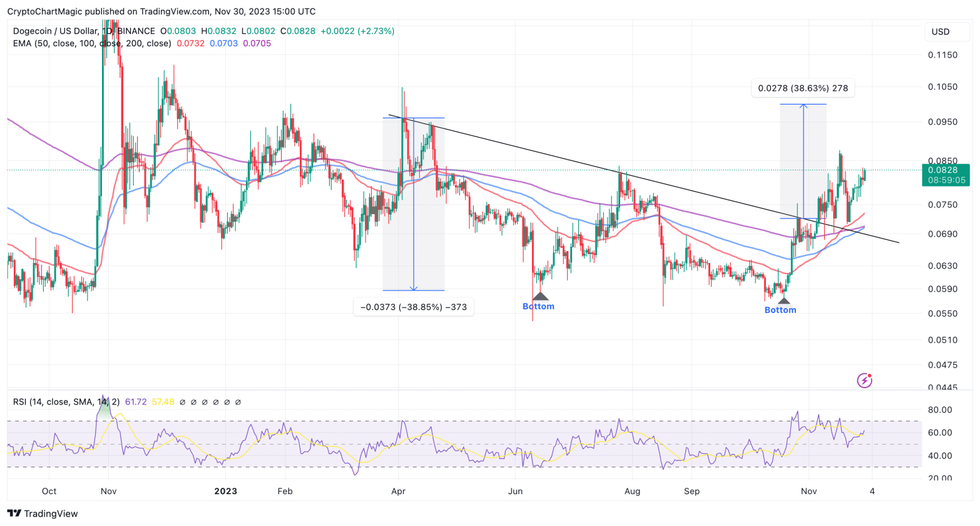Click the 0.0950 price axis label
This screenshot has width=980, height=526.
[x=942, y=121]
